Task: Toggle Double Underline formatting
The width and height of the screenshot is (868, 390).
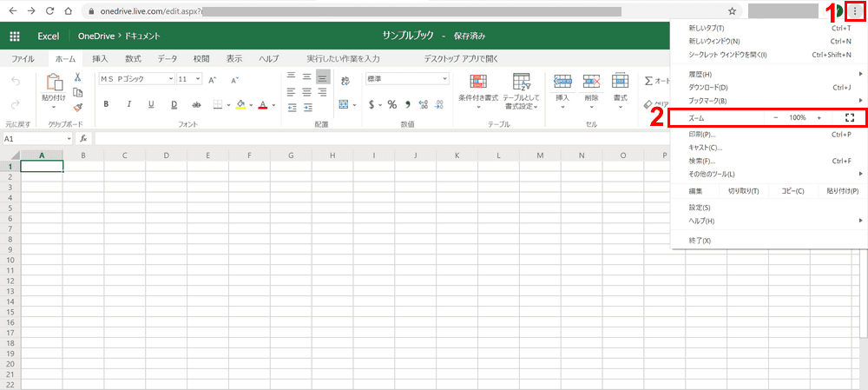Action: click(x=174, y=104)
